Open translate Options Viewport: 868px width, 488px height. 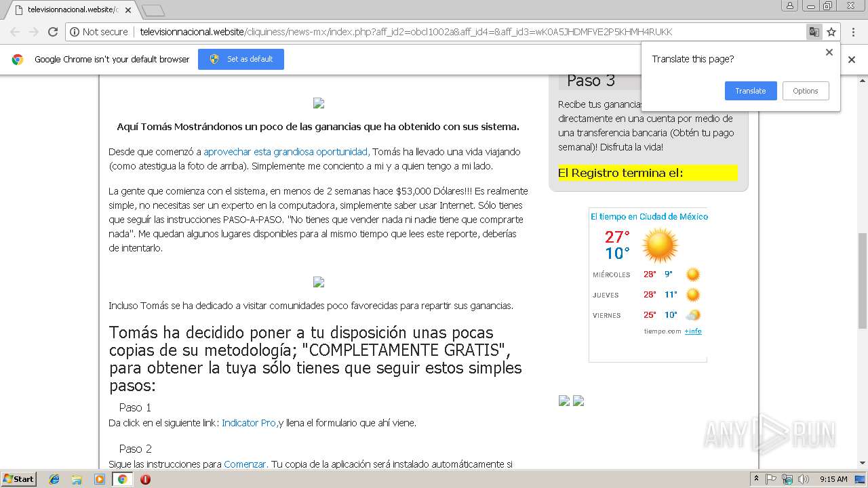click(x=806, y=91)
